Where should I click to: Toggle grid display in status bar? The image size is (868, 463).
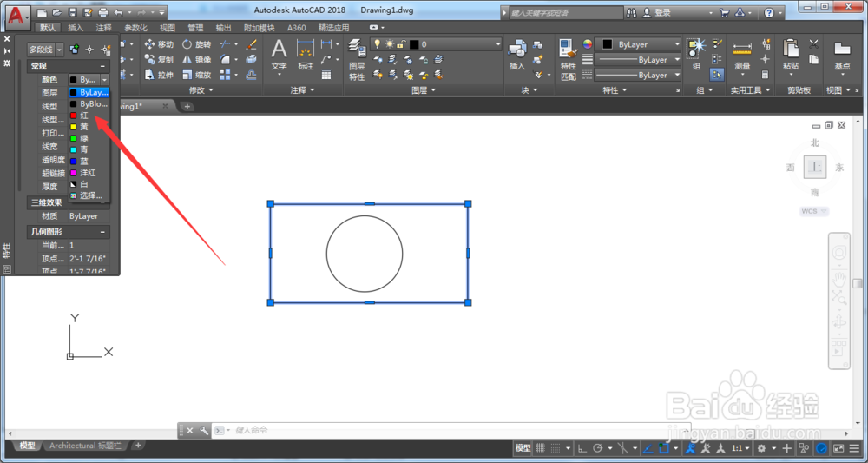tap(540, 448)
